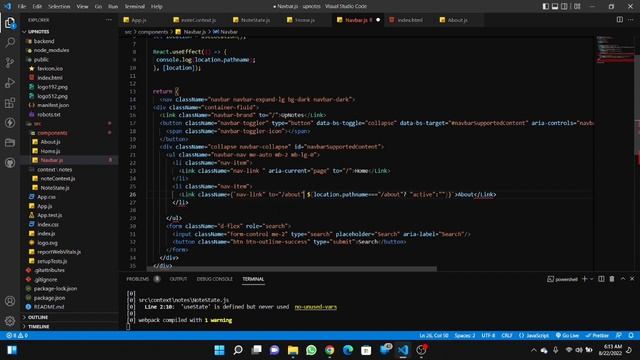Screen dimensions: 640x360
Task: Open WhatsApp from taskbar
Action: 311,350
